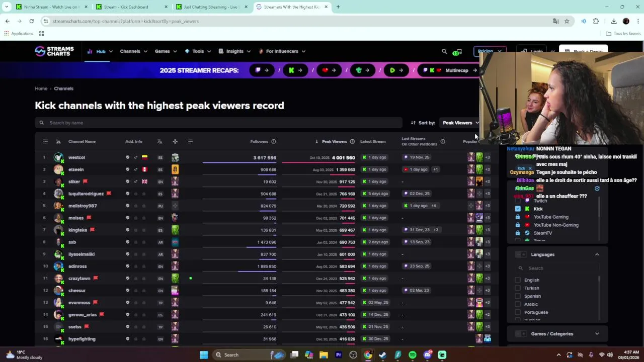Click the Last Streams info icon
Image resolution: width=644 pixels, height=362 pixels.
point(443,141)
